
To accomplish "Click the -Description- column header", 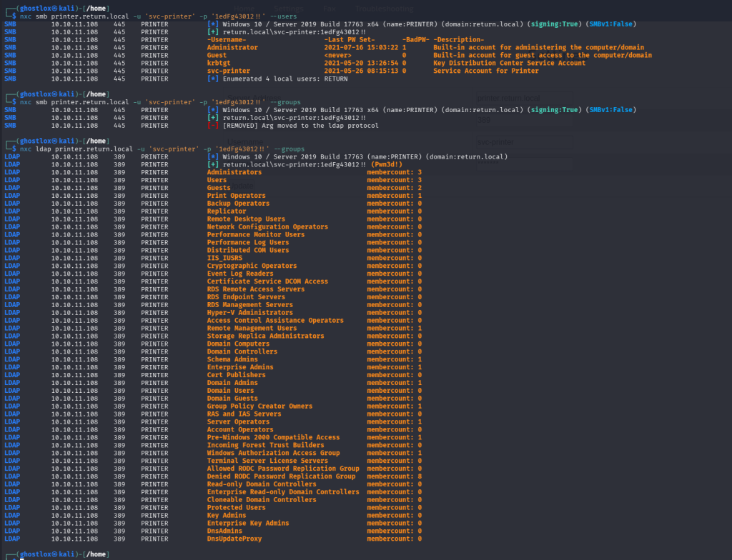I will pos(458,39).
